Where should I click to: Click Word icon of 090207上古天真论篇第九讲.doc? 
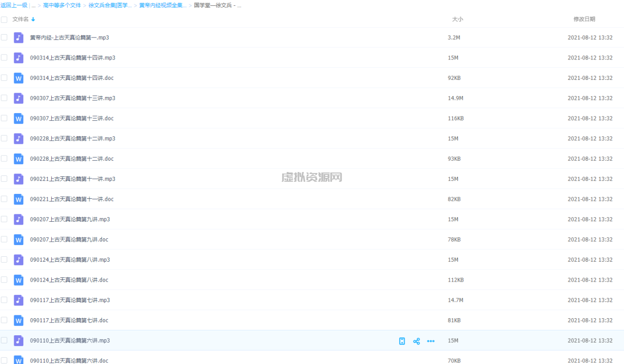coord(19,240)
